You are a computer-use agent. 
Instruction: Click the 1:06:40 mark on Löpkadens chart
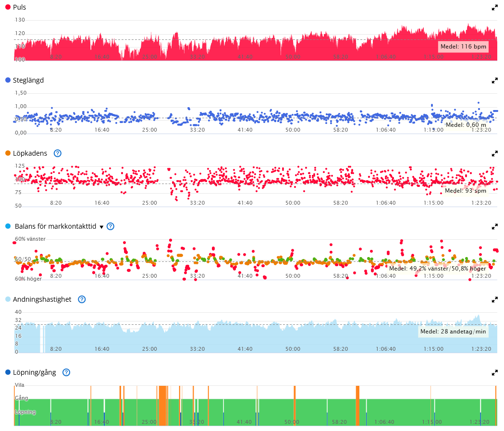(386, 203)
